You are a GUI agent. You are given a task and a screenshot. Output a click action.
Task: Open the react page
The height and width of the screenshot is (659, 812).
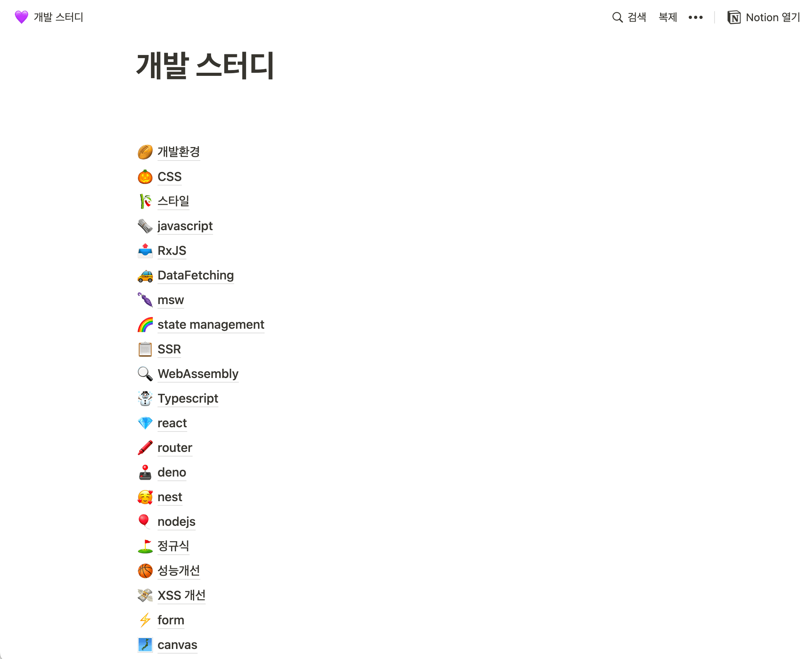[172, 423]
